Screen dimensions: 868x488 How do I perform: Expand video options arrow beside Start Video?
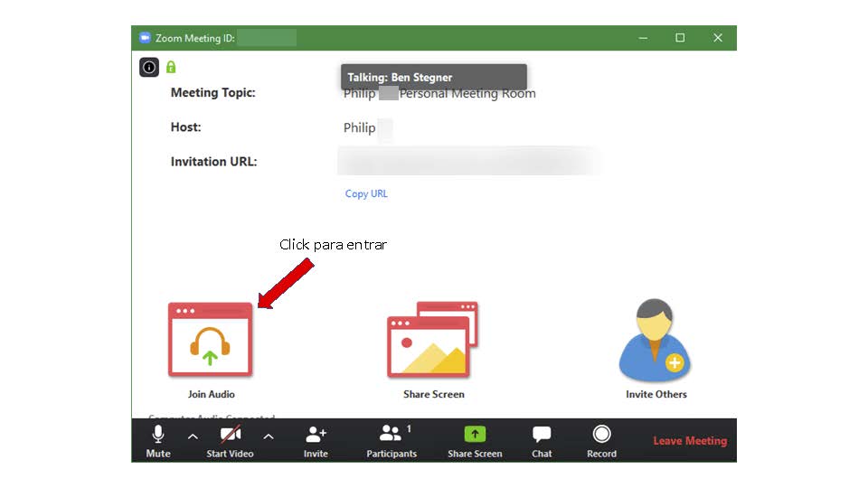(x=269, y=436)
